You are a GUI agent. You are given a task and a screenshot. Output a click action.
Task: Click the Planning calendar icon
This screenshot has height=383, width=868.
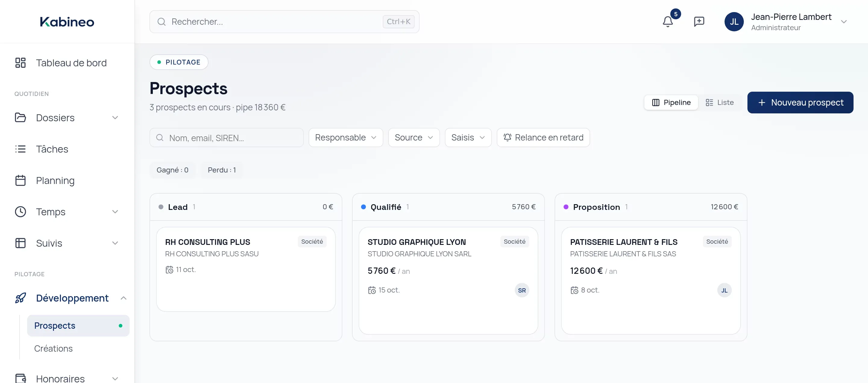point(20,180)
